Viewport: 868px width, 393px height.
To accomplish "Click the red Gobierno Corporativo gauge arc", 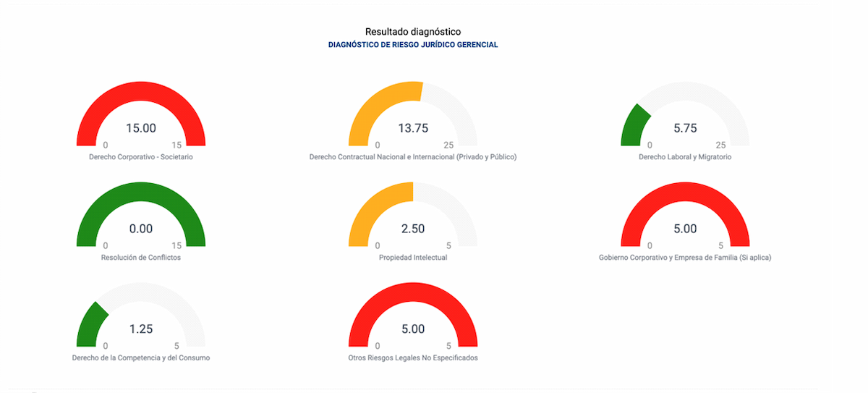I will click(x=685, y=191).
